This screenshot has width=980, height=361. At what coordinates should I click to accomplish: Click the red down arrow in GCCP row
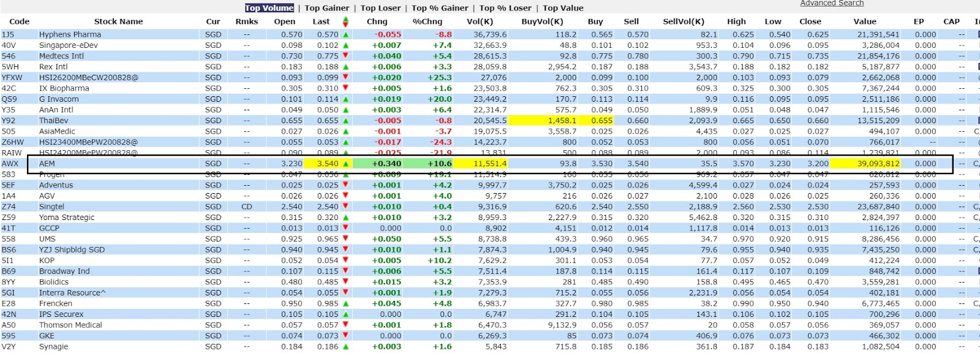pos(345,228)
